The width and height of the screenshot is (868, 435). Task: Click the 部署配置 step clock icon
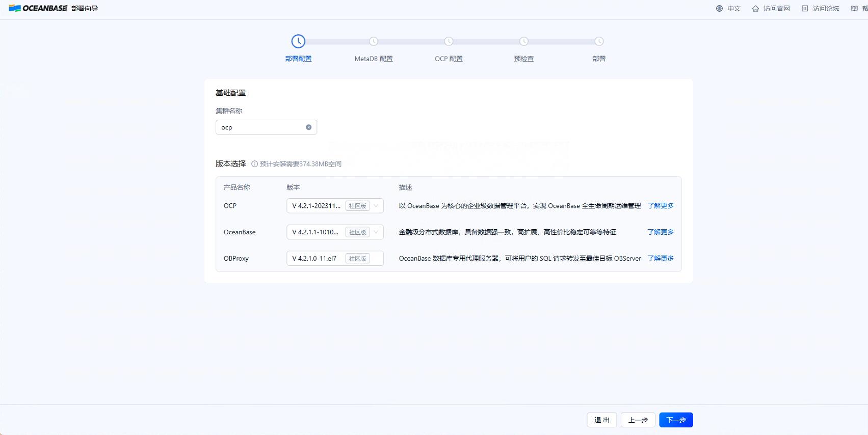point(298,41)
